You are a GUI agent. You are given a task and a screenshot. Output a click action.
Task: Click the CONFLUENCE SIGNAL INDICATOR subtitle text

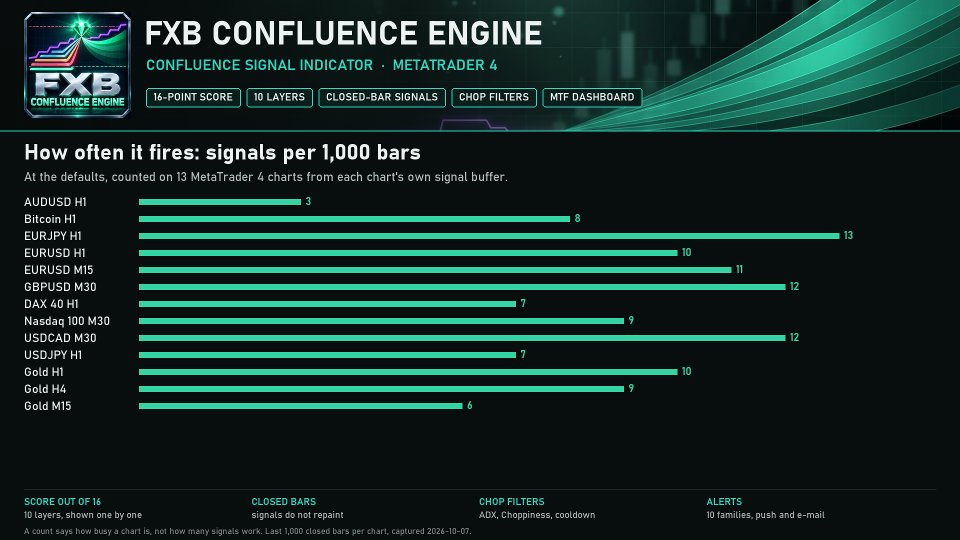(260, 65)
